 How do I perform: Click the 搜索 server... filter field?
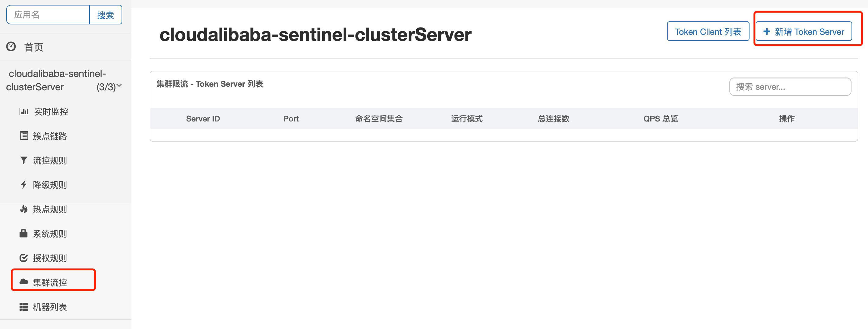(x=790, y=87)
